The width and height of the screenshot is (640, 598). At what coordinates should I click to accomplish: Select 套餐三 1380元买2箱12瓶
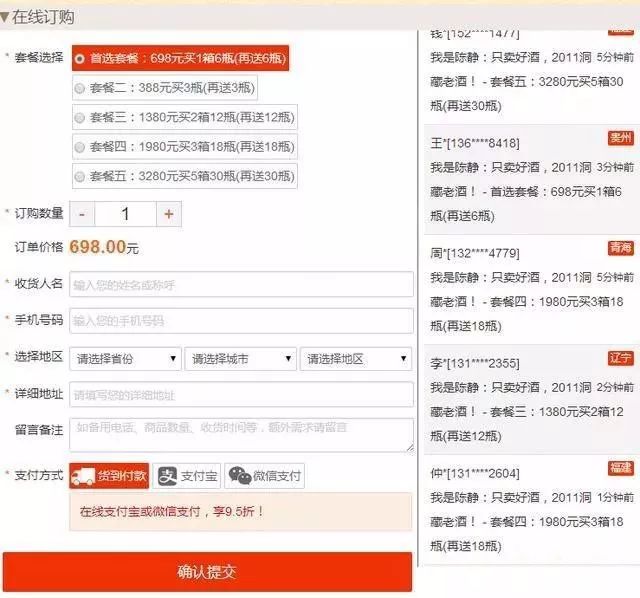pos(80,117)
